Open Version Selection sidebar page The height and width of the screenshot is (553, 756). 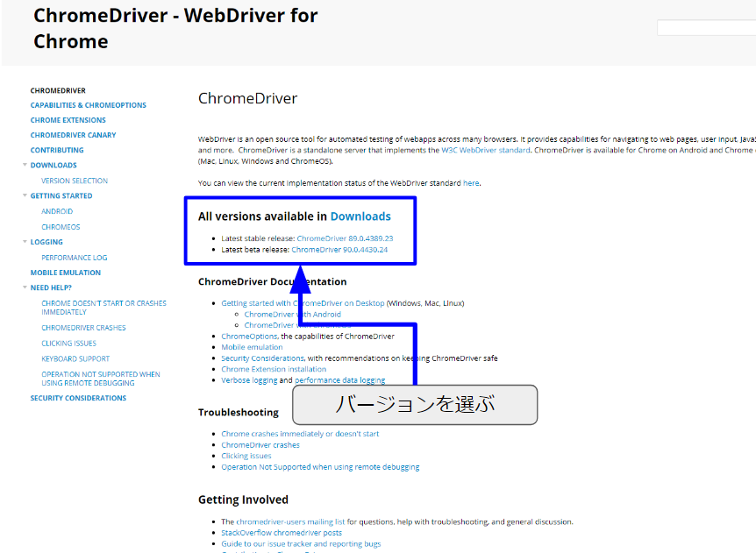click(x=75, y=181)
